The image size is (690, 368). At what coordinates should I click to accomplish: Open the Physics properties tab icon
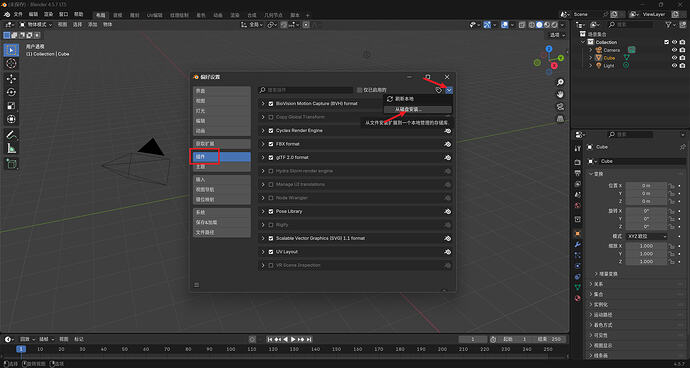(578, 266)
